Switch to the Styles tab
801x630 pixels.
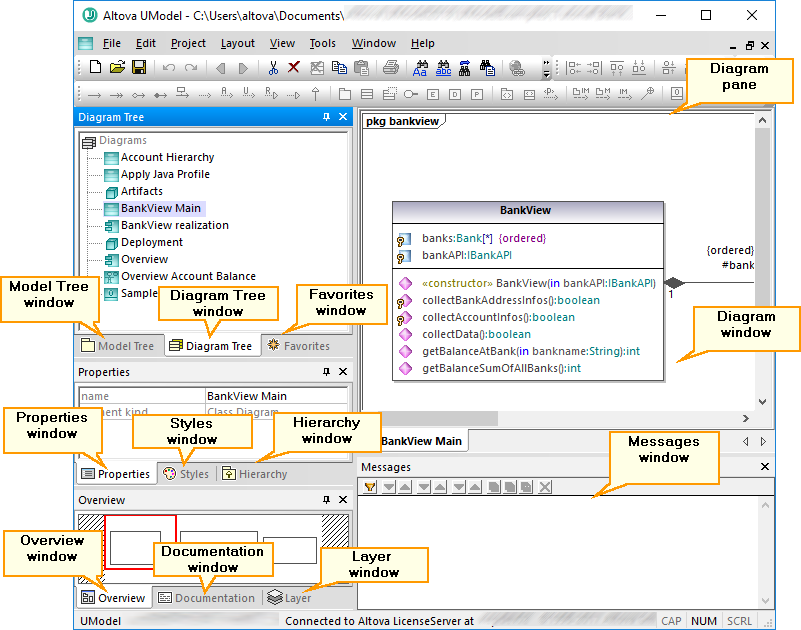(186, 474)
